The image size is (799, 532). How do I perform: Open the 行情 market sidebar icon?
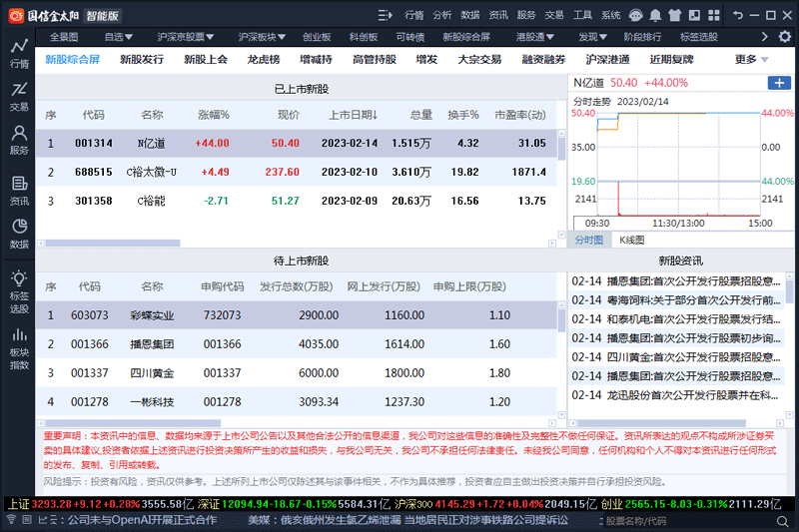pyautogui.click(x=19, y=53)
